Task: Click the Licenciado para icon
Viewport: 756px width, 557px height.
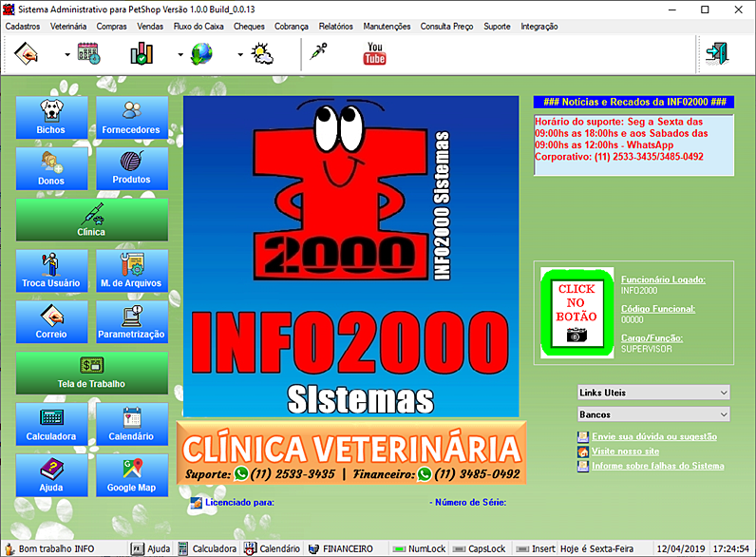Action: [196, 503]
